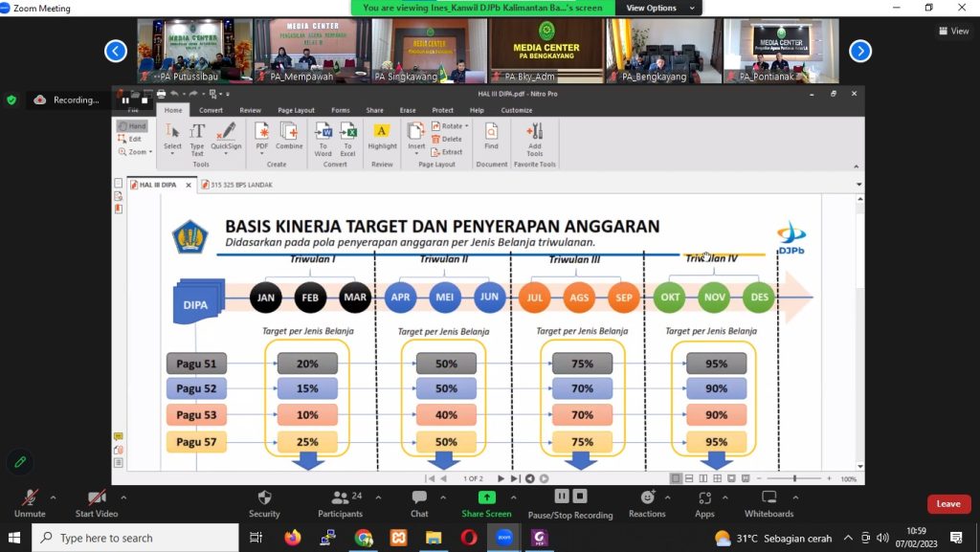The width and height of the screenshot is (980, 552).
Task: Click the Windows taskbar search box
Action: (x=134, y=538)
